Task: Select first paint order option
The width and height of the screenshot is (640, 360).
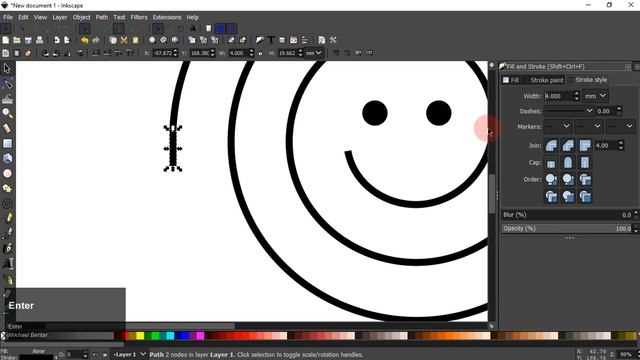Action: [x=551, y=179]
